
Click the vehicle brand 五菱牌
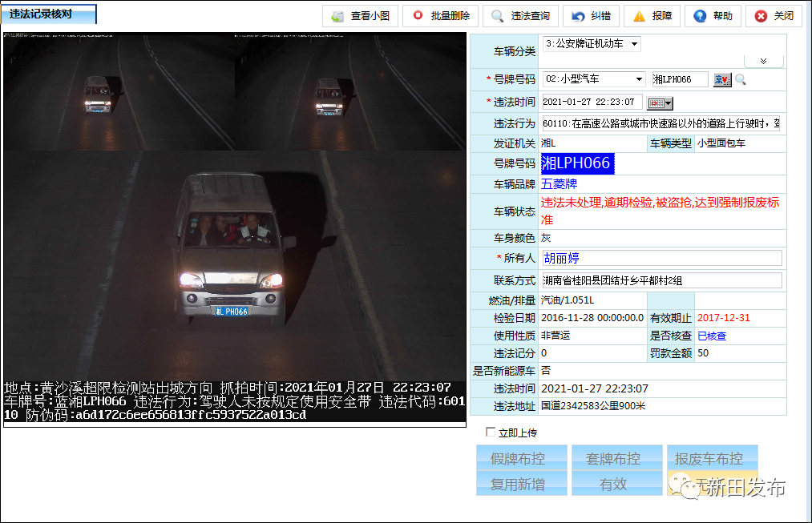559,184
